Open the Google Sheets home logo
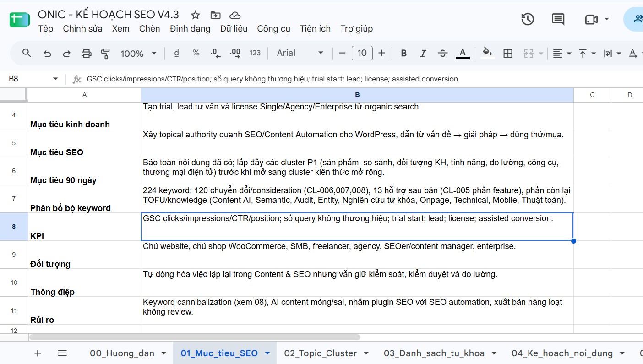 point(20,21)
